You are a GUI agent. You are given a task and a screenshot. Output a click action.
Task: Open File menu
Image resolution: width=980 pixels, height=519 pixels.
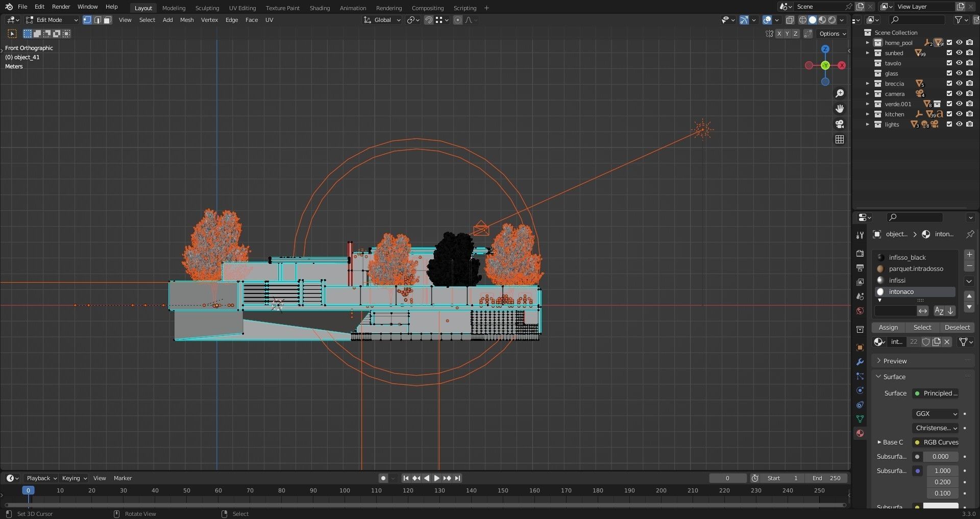22,7
